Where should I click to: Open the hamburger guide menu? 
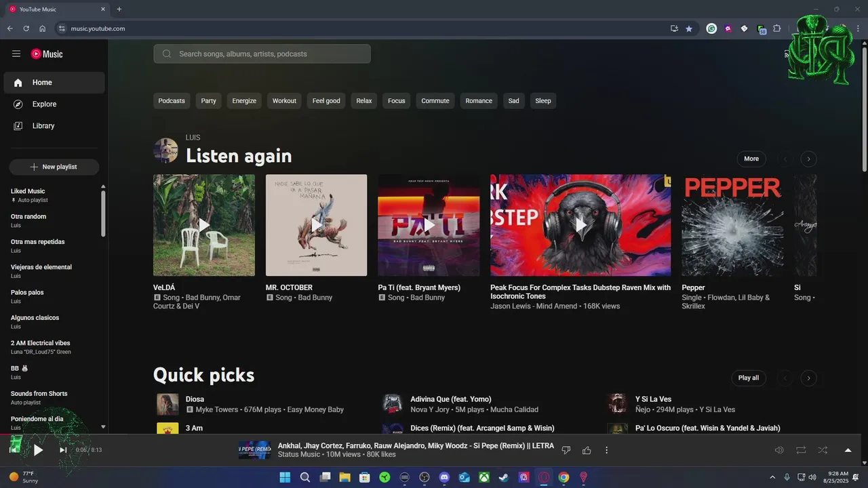tap(16, 54)
